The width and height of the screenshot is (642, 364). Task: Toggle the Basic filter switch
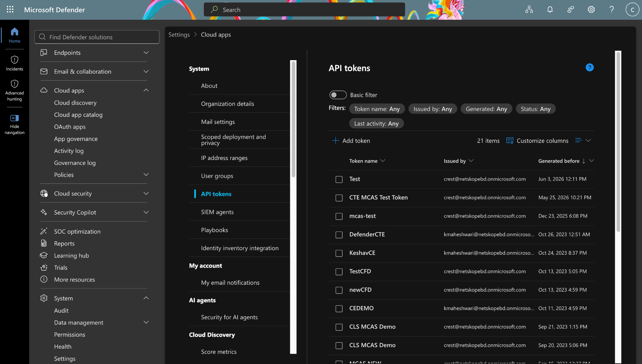338,95
